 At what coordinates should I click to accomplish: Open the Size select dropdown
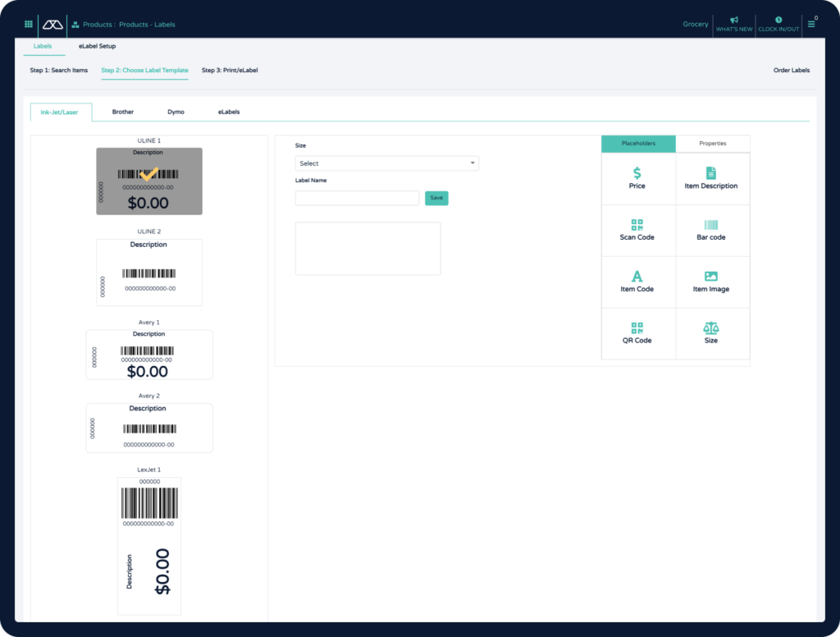click(386, 163)
